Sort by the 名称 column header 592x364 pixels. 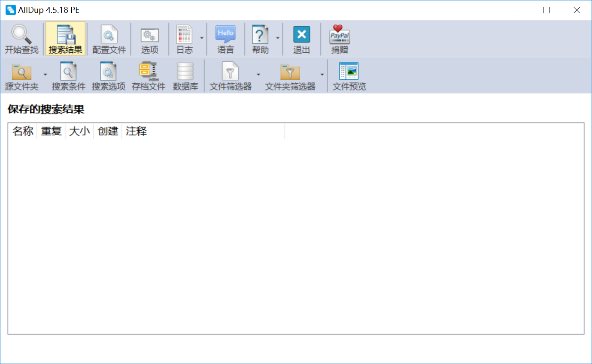click(x=23, y=131)
